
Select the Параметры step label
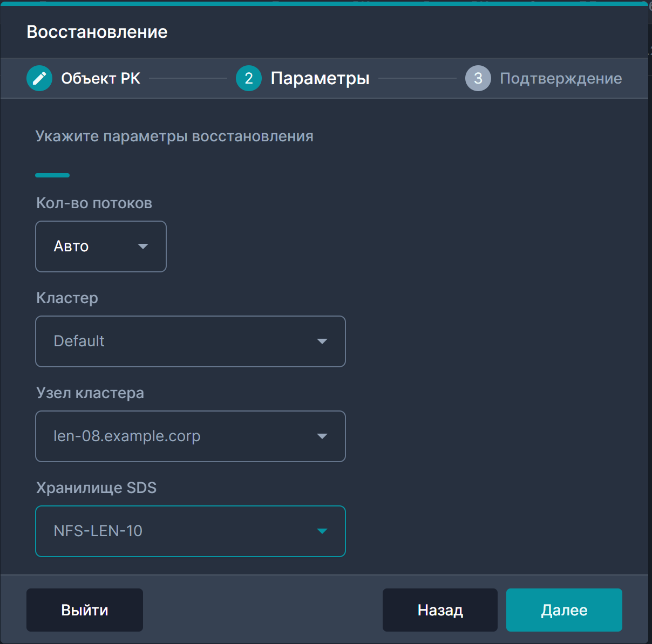[x=320, y=78]
